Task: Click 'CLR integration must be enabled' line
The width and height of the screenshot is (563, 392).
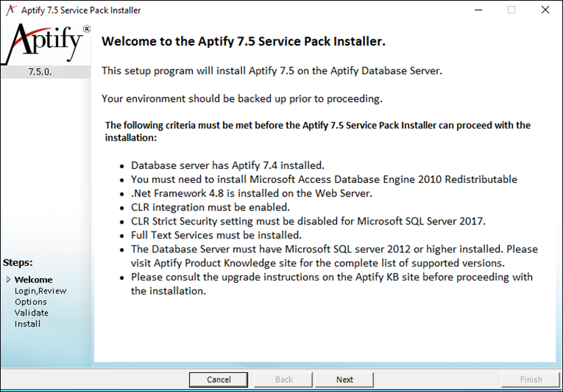Action: (211, 208)
